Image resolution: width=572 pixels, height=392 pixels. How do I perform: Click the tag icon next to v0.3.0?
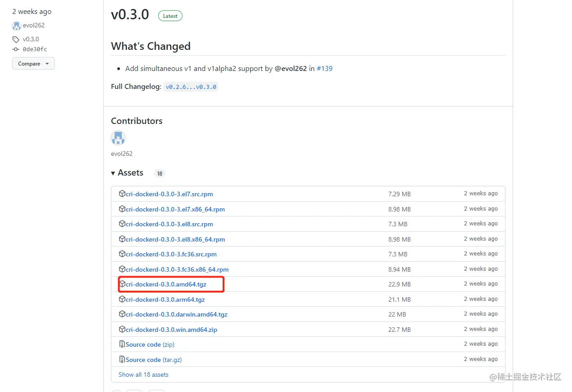click(16, 40)
